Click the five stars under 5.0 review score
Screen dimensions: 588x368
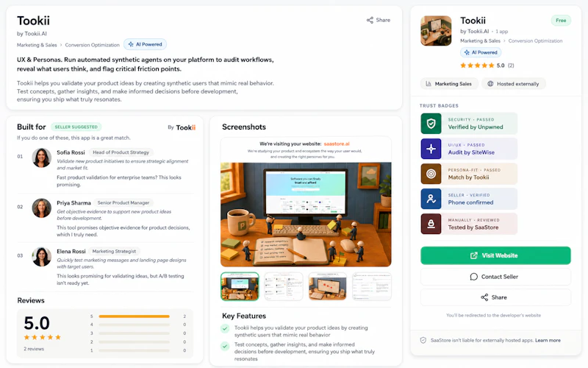[x=43, y=337]
